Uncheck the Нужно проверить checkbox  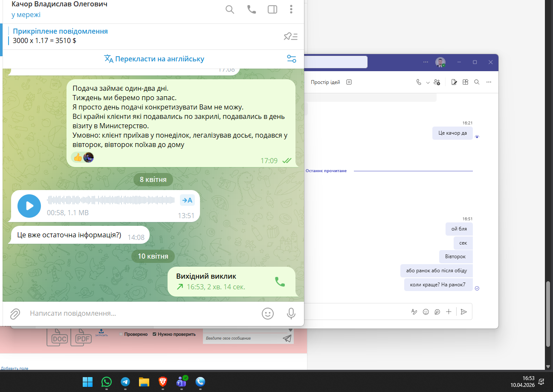pyautogui.click(x=155, y=334)
